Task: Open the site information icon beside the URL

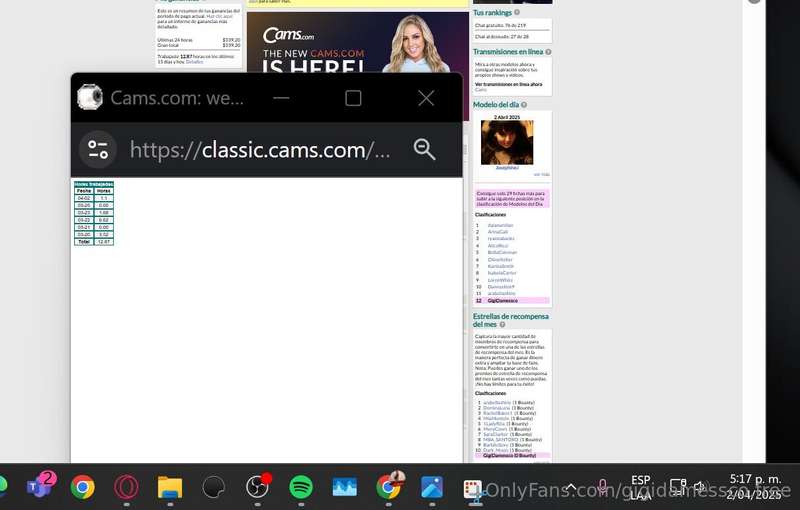Action: coord(98,149)
